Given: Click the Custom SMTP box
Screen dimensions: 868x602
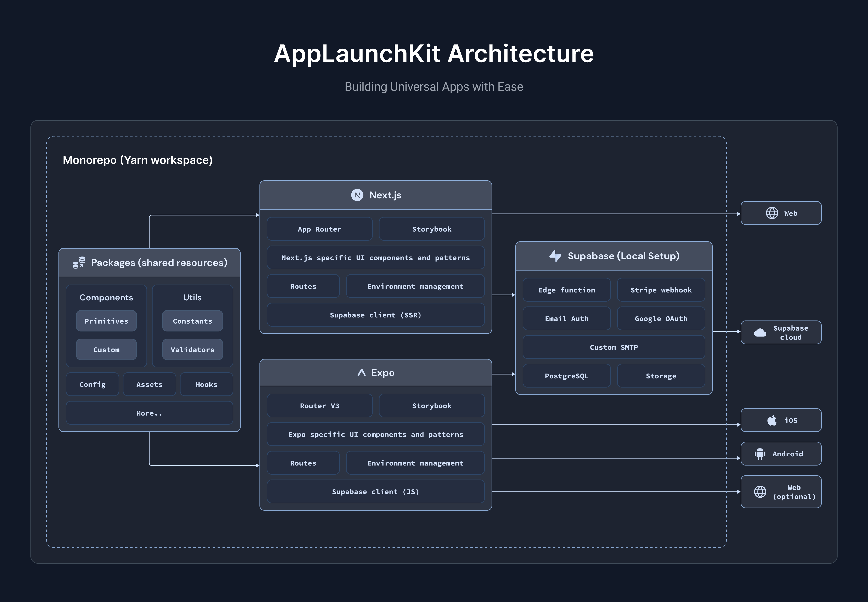Looking at the screenshot, I should [x=614, y=347].
